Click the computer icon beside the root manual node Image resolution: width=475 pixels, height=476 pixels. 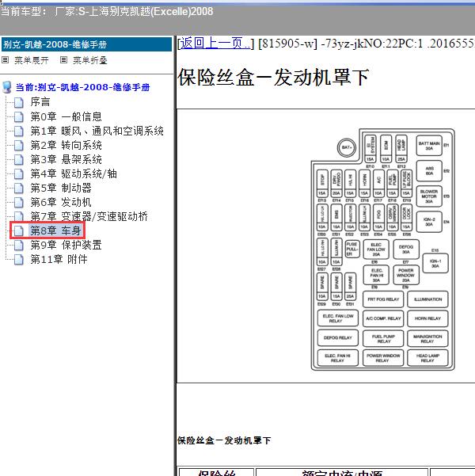coord(6,87)
